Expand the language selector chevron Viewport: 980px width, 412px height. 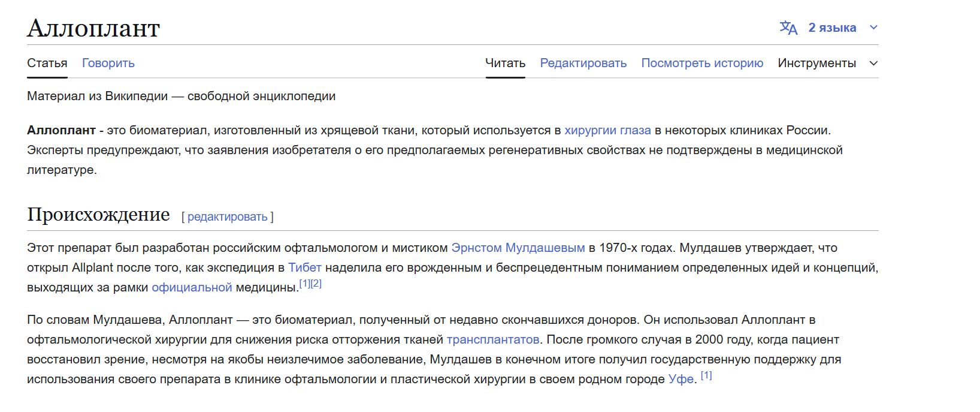pos(873,28)
